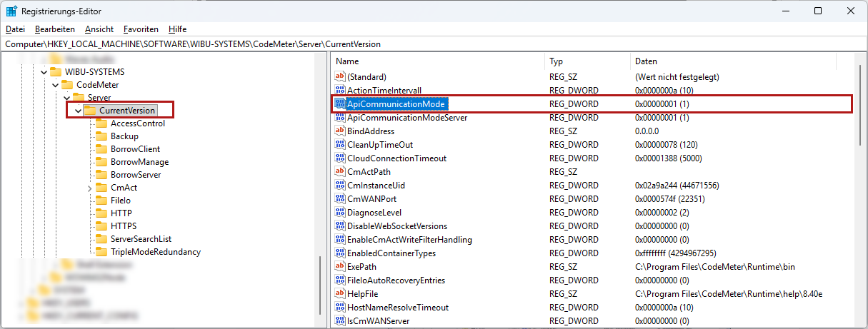Viewport: 868px width, 329px height.
Task: Open the Bearbeiten menu
Action: click(x=55, y=29)
